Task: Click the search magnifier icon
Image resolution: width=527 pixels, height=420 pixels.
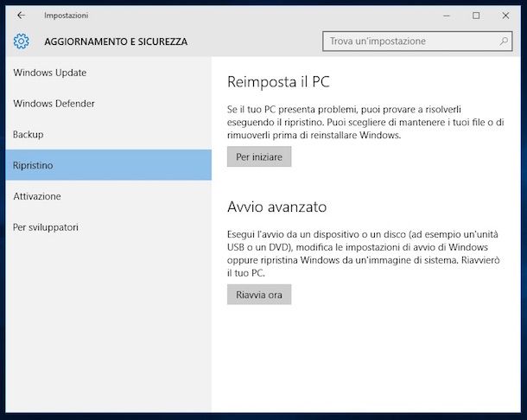Action: [x=504, y=41]
